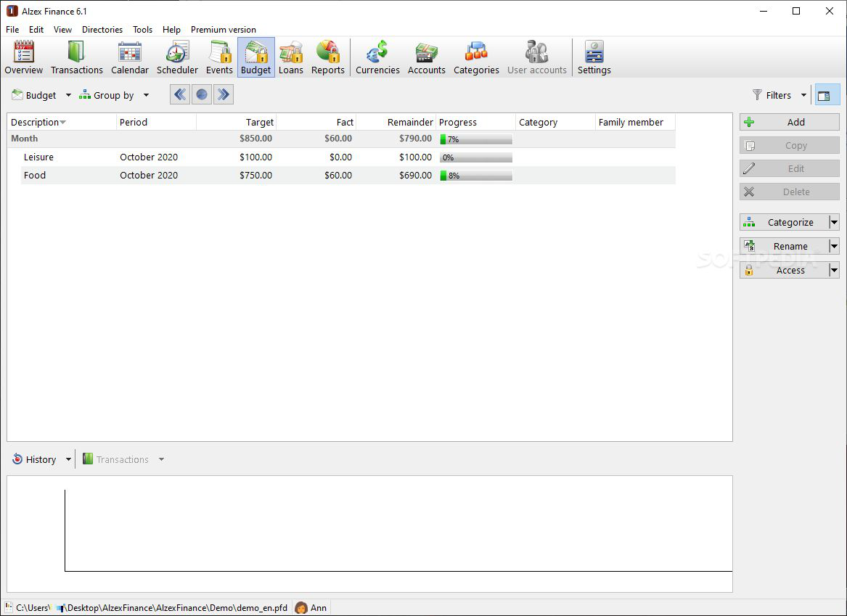This screenshot has height=616, width=847.
Task: Click the Copy button
Action: point(789,145)
